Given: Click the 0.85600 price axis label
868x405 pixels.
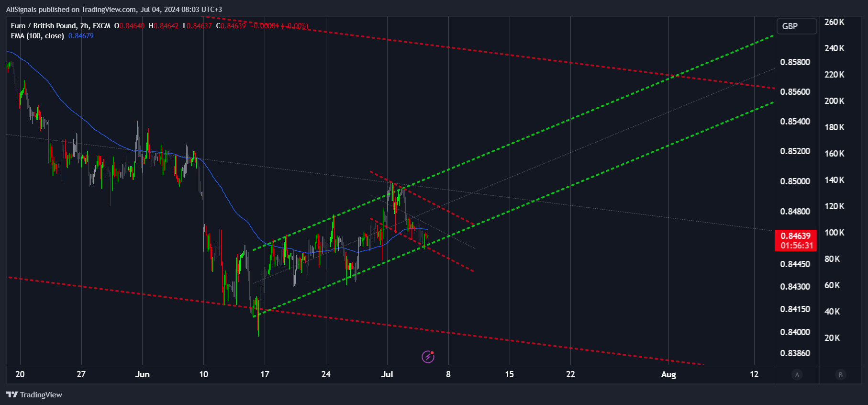Looking at the screenshot, I should point(795,92).
